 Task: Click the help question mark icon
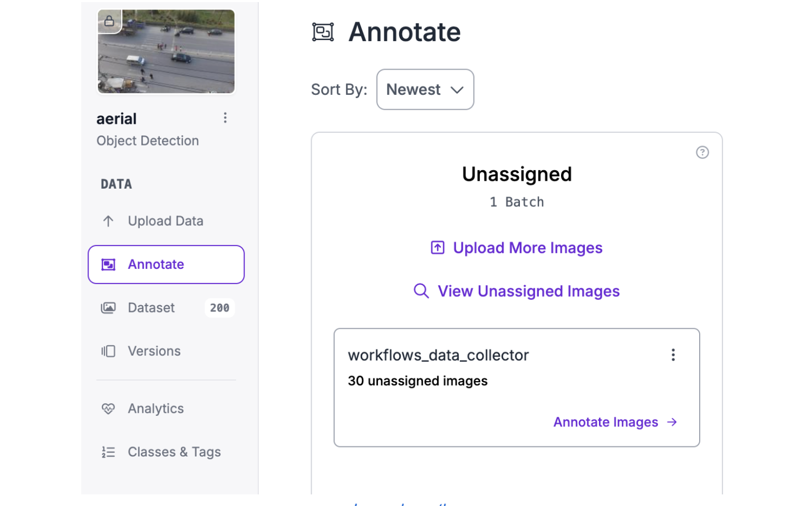[x=702, y=152]
